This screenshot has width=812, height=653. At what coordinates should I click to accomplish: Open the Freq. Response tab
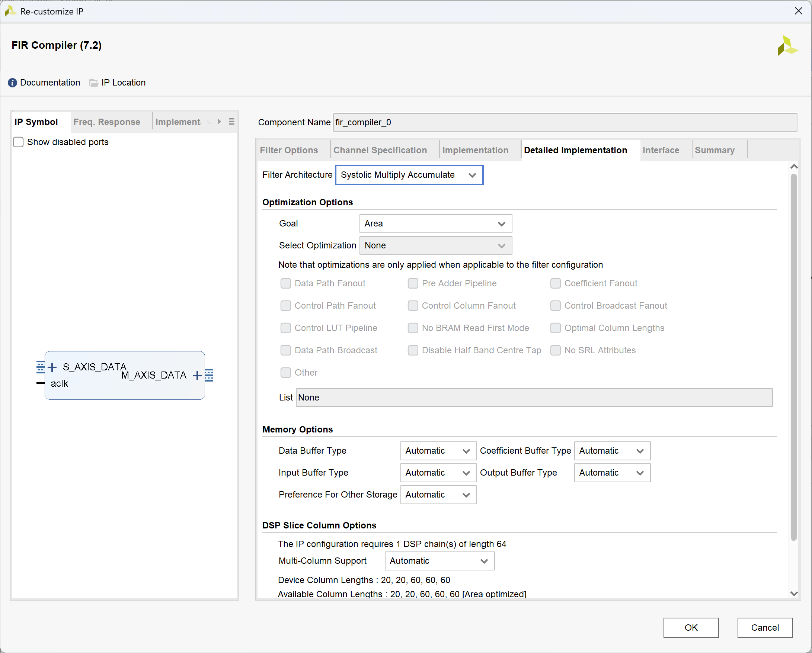(x=106, y=122)
